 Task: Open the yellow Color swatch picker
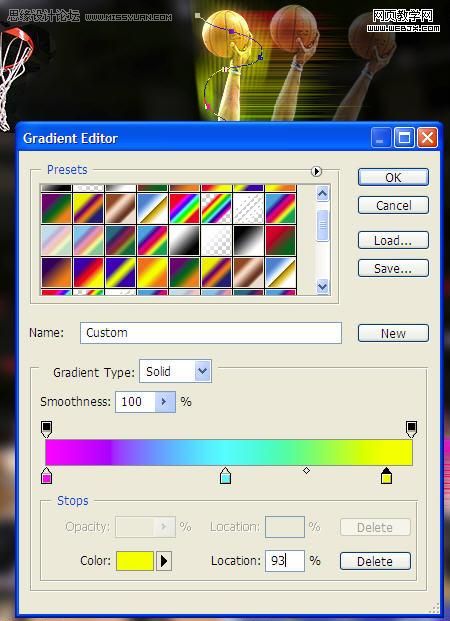(x=135, y=561)
